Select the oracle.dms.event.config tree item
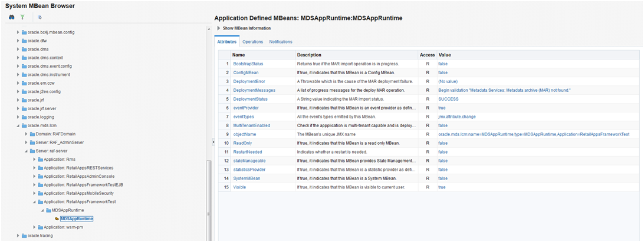 click(x=51, y=66)
